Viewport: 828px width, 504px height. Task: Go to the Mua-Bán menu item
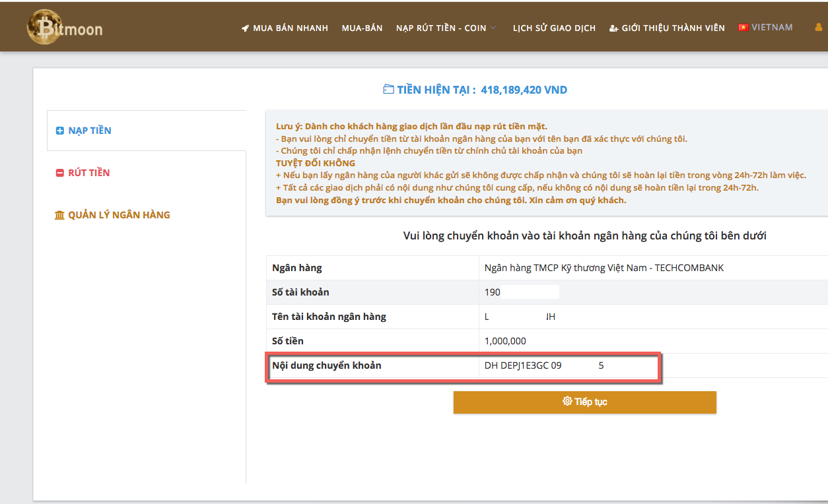[x=362, y=28]
